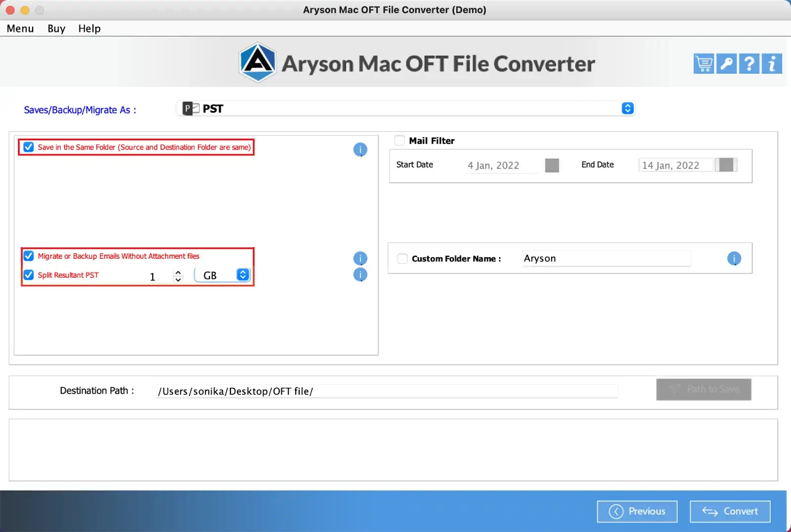Show info for Save in Same Folder
The width and height of the screenshot is (791, 532).
click(x=360, y=149)
